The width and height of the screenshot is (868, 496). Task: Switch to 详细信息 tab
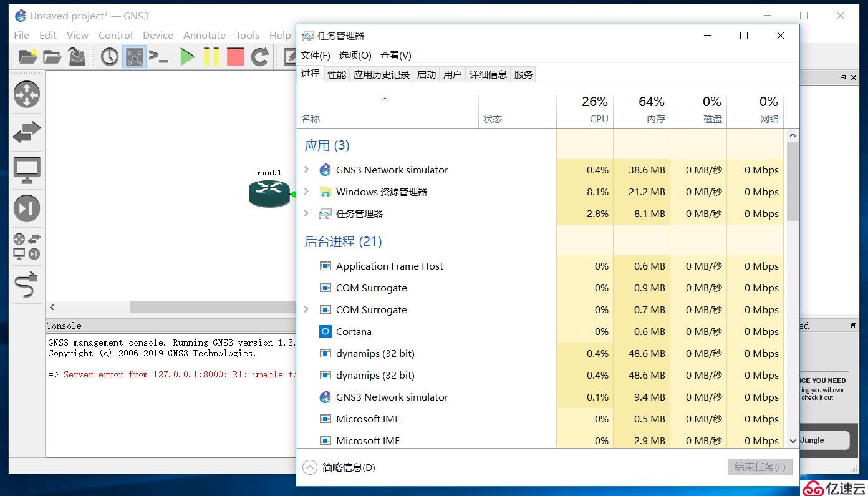coord(488,75)
